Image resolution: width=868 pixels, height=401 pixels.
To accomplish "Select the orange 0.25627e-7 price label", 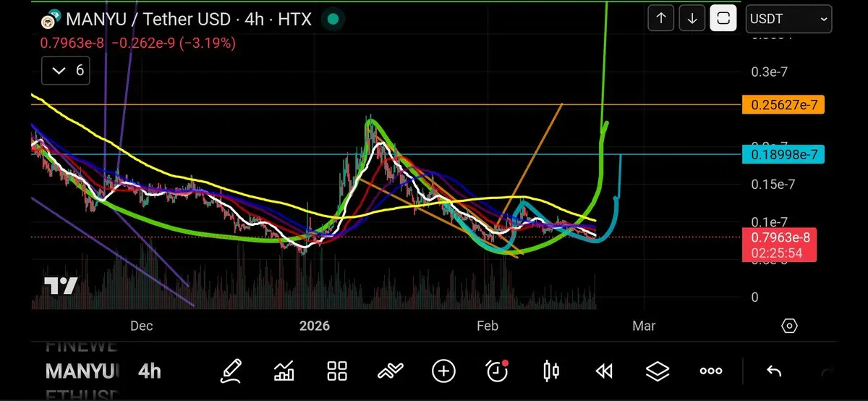I will click(x=783, y=105).
